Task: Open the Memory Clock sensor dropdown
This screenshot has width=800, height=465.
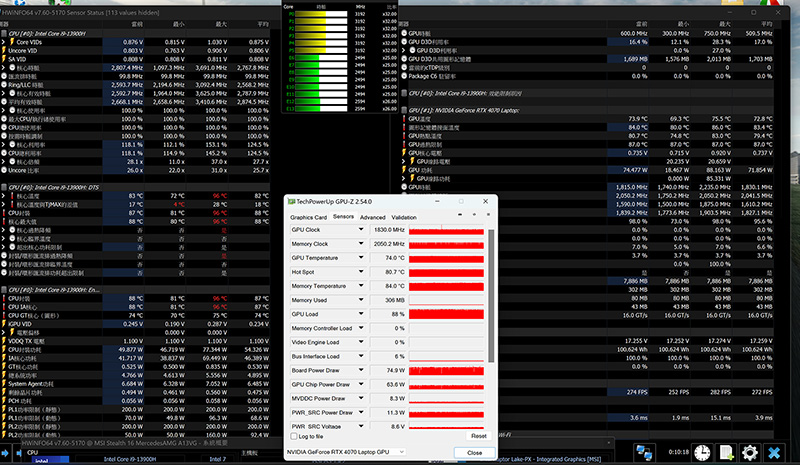Action: click(x=361, y=244)
